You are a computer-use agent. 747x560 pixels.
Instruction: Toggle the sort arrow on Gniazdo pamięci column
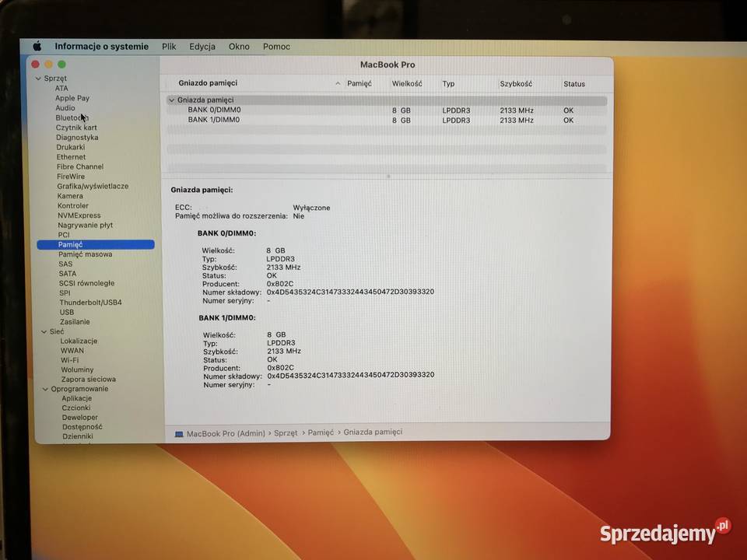337,83
